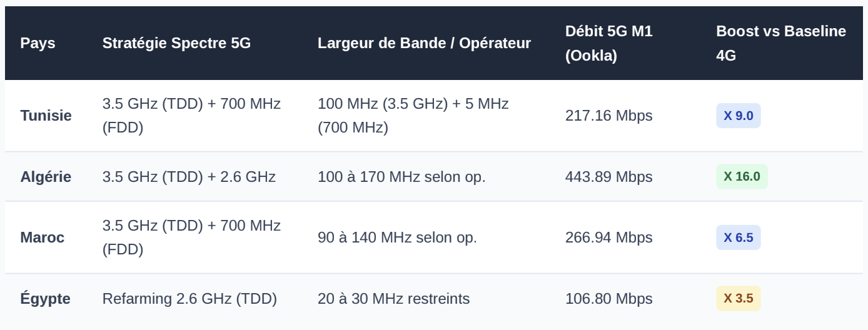Click the Égypte country cell
Image resolution: width=868 pixels, height=330 pixels.
pyautogui.click(x=45, y=299)
